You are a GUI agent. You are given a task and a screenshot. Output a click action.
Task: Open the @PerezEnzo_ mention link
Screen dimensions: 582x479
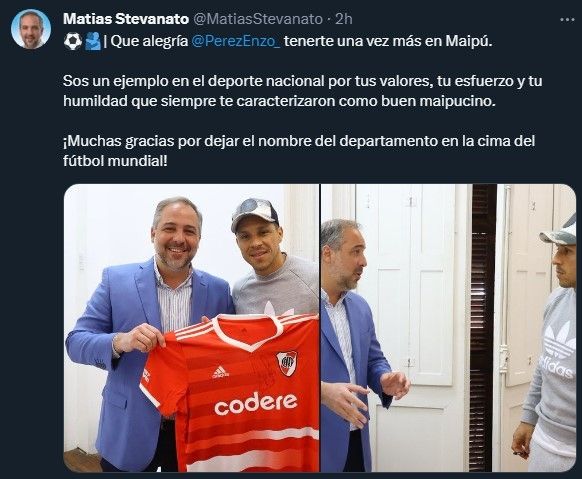[236, 41]
